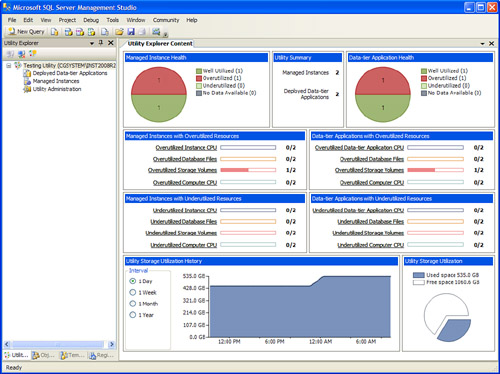This screenshot has width=500, height=374.
Task: Click the Managed Instances tree icon
Action: coord(27,81)
